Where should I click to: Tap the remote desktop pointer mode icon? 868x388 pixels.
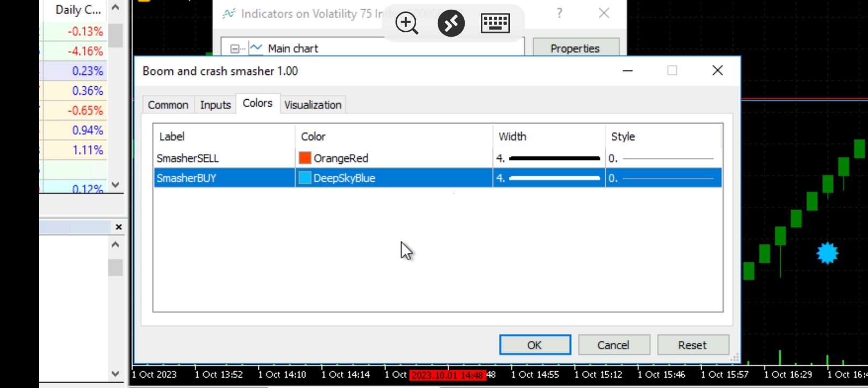point(451,23)
